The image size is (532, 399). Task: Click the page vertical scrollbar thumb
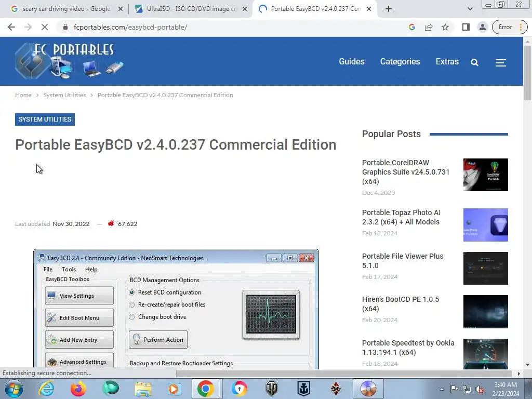[527, 72]
